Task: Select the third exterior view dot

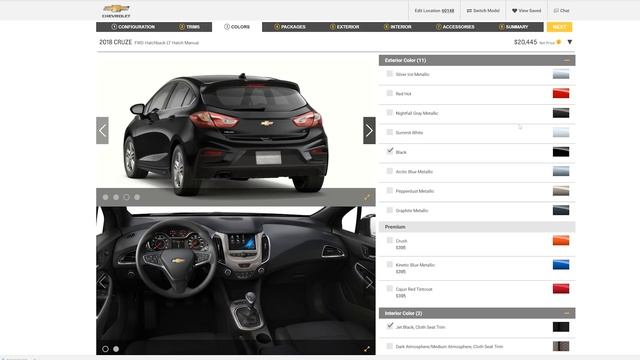Action: [127, 197]
